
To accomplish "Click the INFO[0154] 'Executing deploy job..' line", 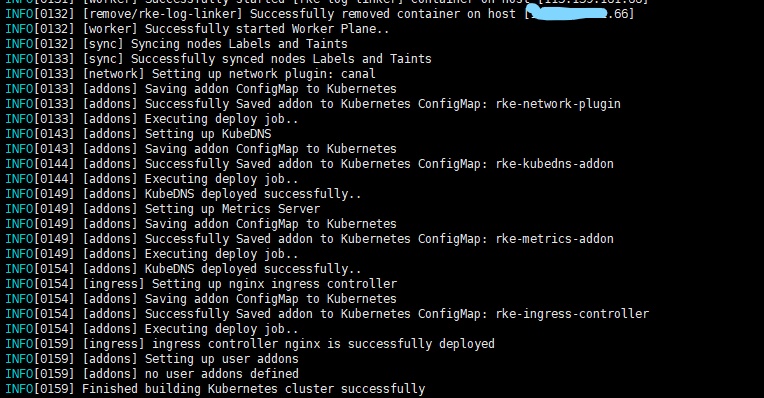I will [152, 329].
